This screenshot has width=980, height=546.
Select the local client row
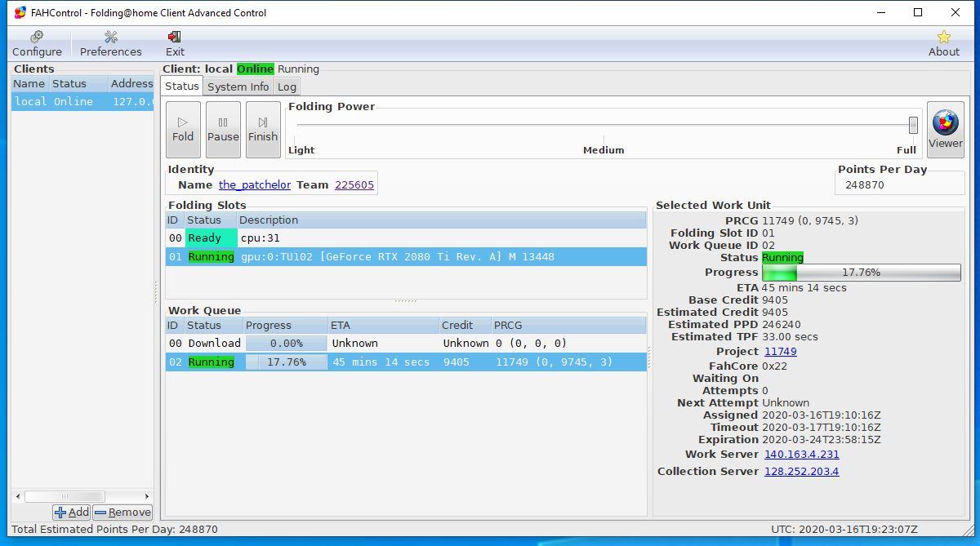coord(82,102)
